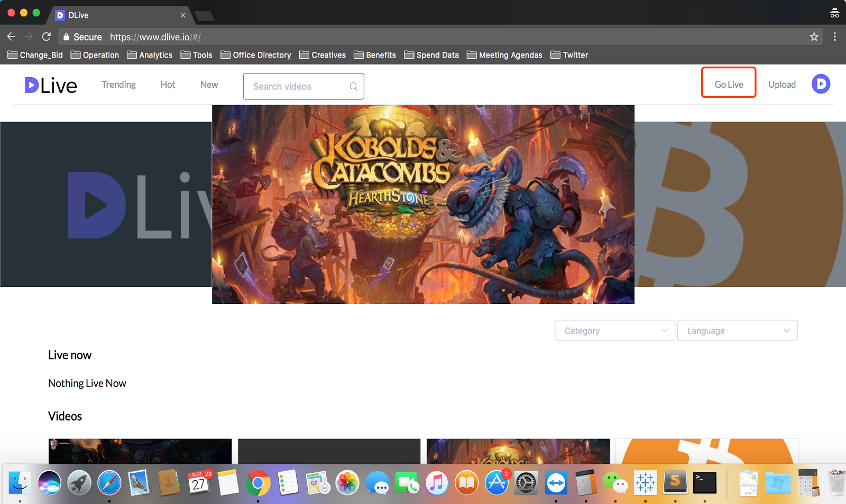
Task: Open Finder from the dock
Action: tap(20, 483)
